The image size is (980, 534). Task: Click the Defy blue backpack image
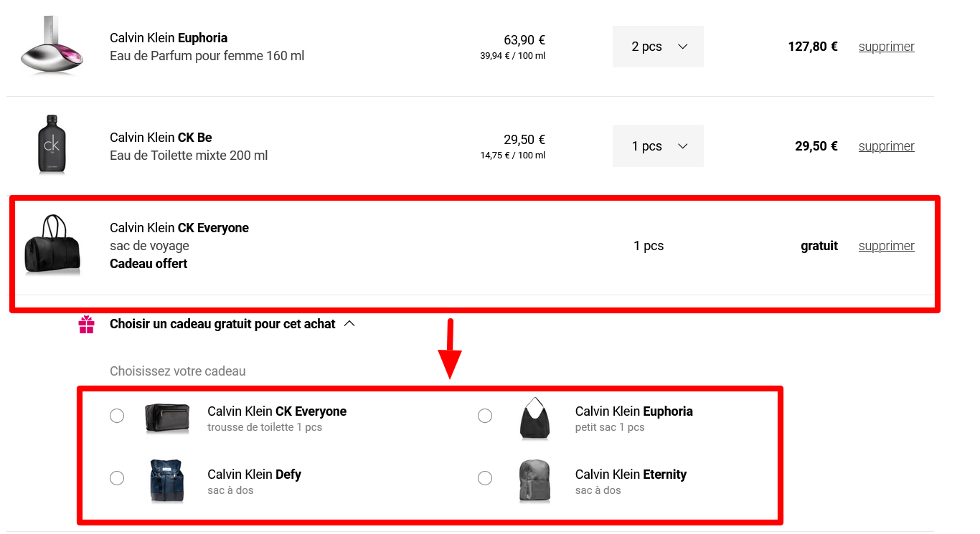pyautogui.click(x=166, y=481)
